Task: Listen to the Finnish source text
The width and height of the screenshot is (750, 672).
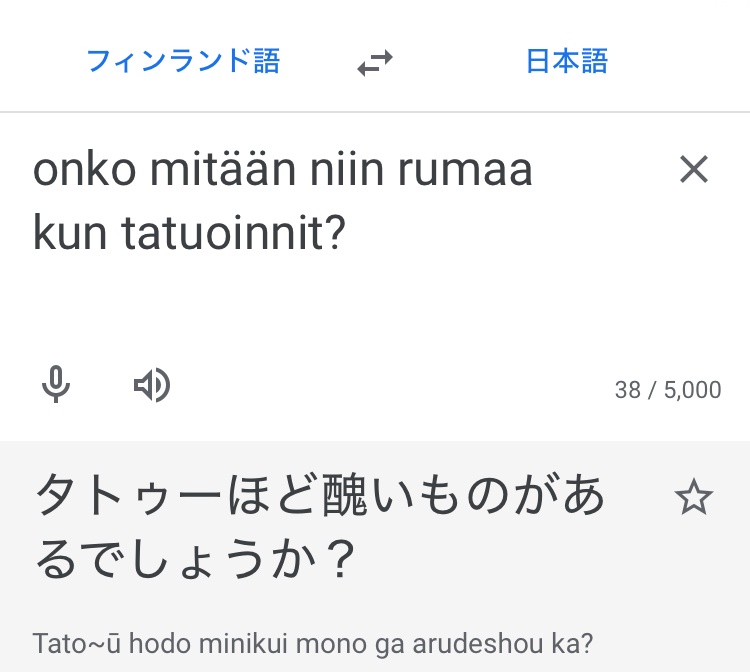Action: tap(152, 385)
